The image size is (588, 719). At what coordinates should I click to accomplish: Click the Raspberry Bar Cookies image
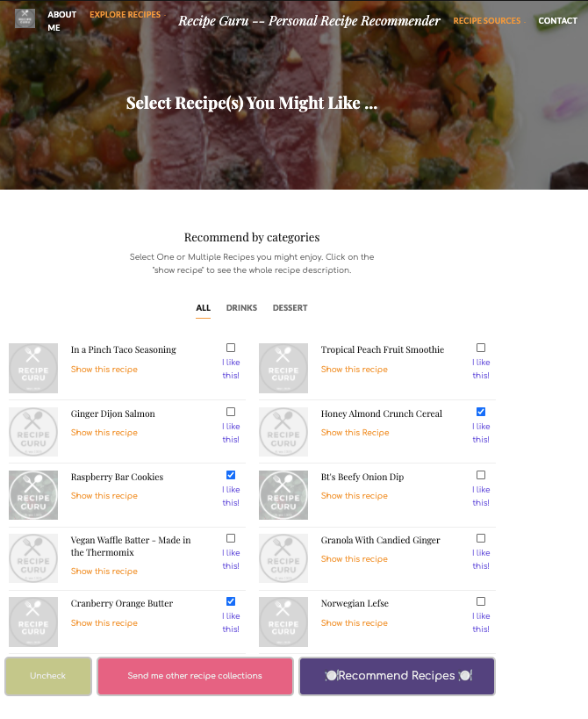click(x=33, y=495)
